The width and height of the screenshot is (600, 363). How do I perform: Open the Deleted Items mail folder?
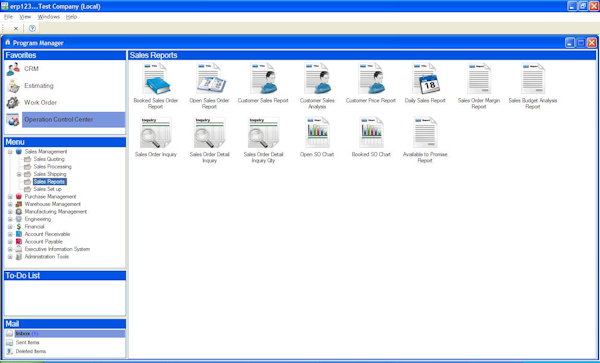pyautogui.click(x=31, y=352)
